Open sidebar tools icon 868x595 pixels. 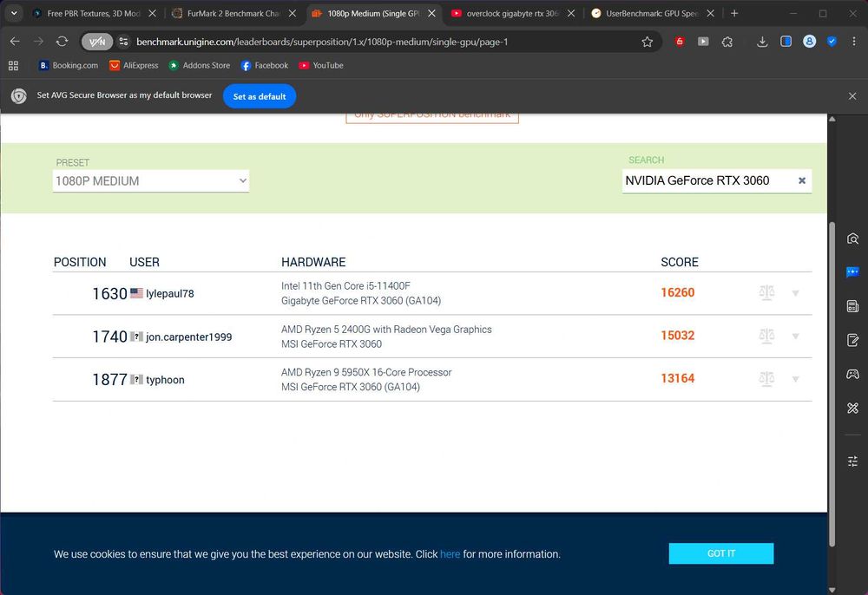pos(852,409)
